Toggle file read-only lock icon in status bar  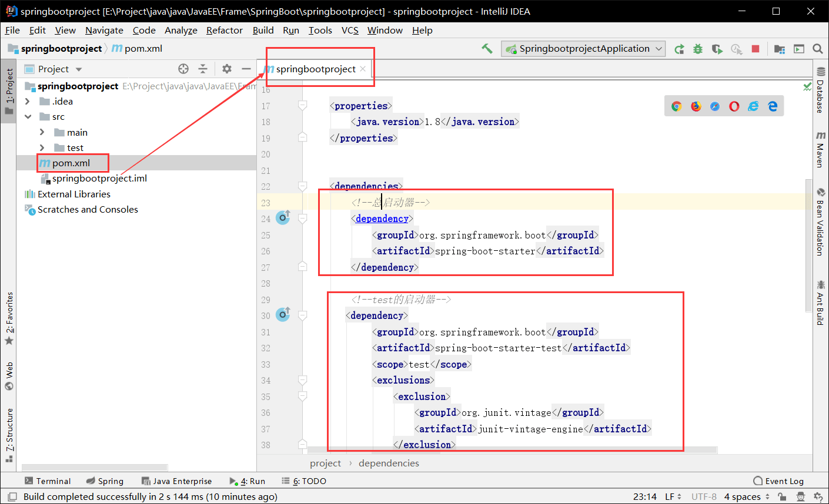pyautogui.click(x=782, y=496)
